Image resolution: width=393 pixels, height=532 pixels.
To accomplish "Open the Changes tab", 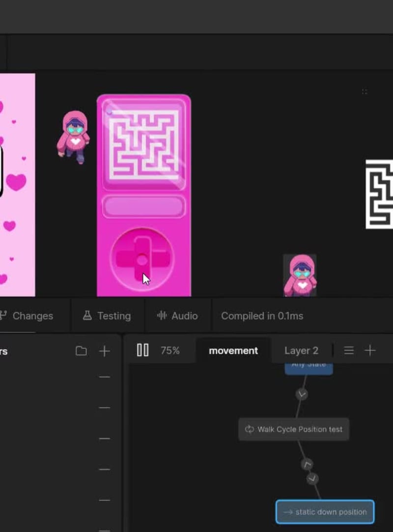I will 27,316.
